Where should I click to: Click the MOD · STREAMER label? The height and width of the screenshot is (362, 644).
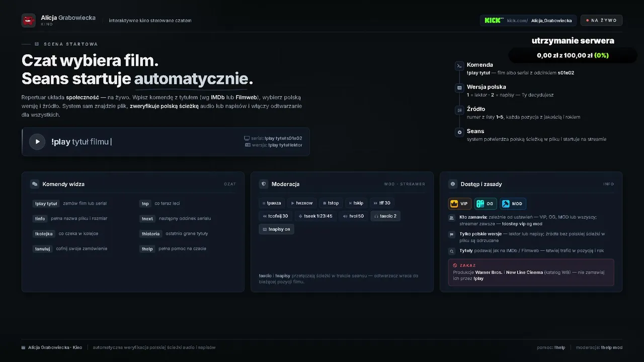tap(405, 185)
